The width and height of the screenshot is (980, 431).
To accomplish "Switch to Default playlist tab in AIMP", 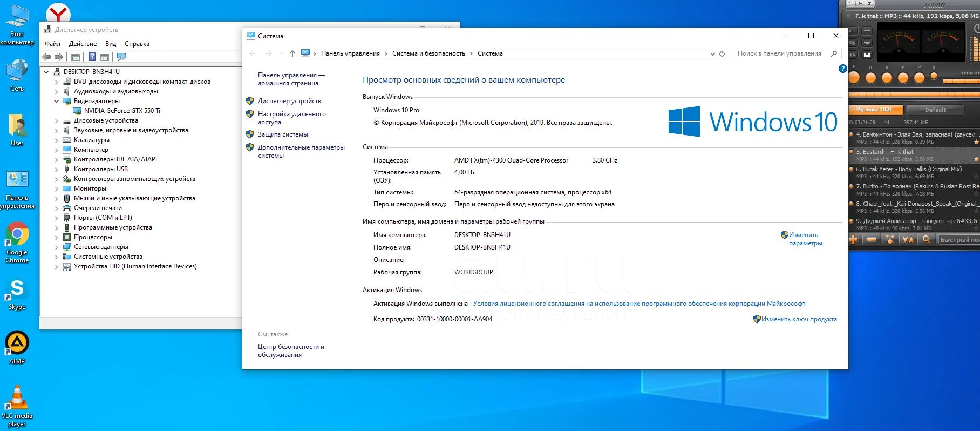I will click(936, 110).
